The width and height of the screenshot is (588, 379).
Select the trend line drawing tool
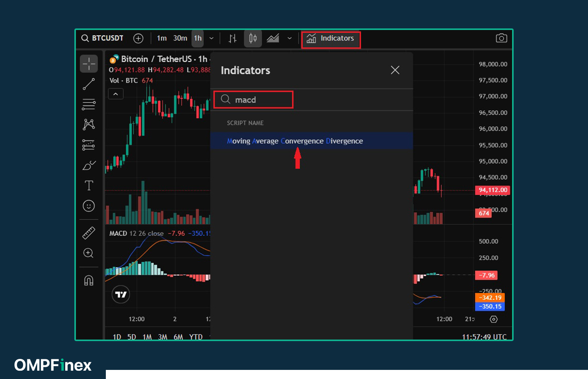(x=89, y=84)
